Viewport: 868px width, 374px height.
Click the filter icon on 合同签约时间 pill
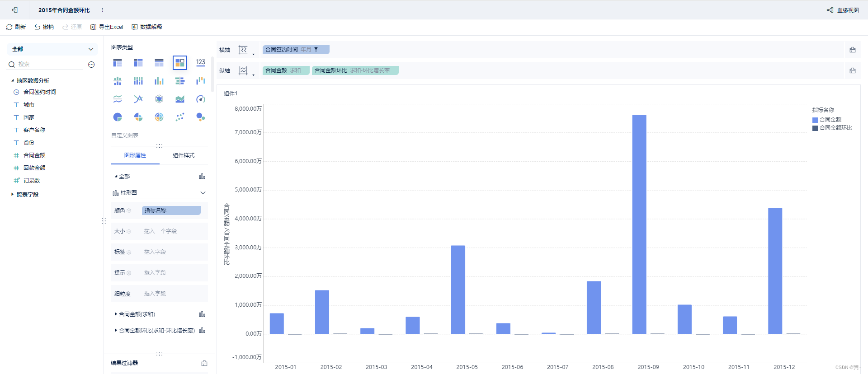point(316,50)
